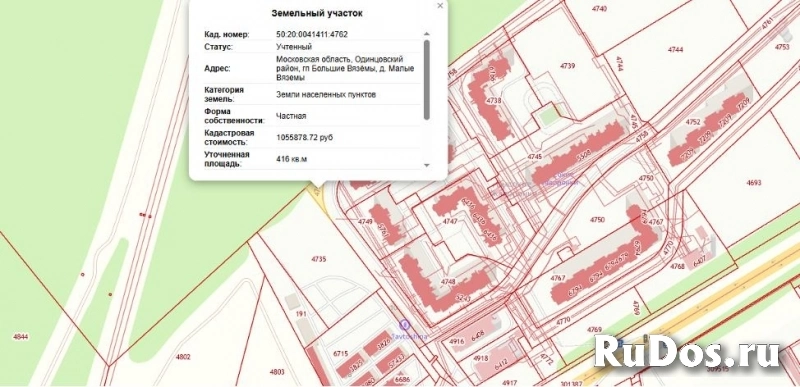Click building 5508 on the map
800x387 pixels.
(582, 153)
